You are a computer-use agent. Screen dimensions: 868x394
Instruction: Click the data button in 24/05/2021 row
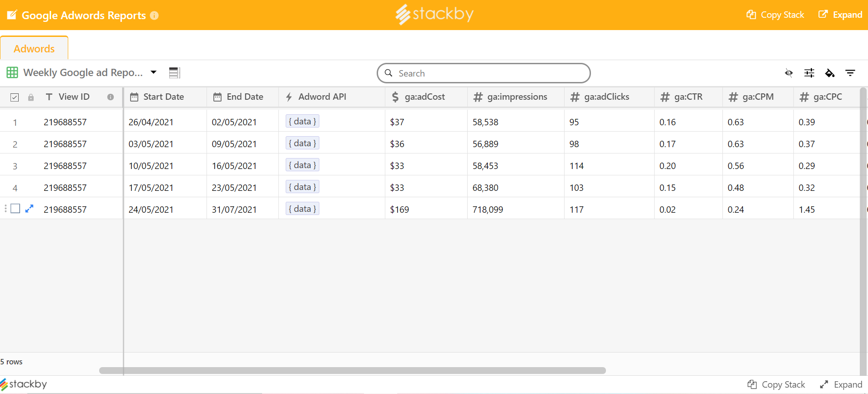(x=303, y=209)
